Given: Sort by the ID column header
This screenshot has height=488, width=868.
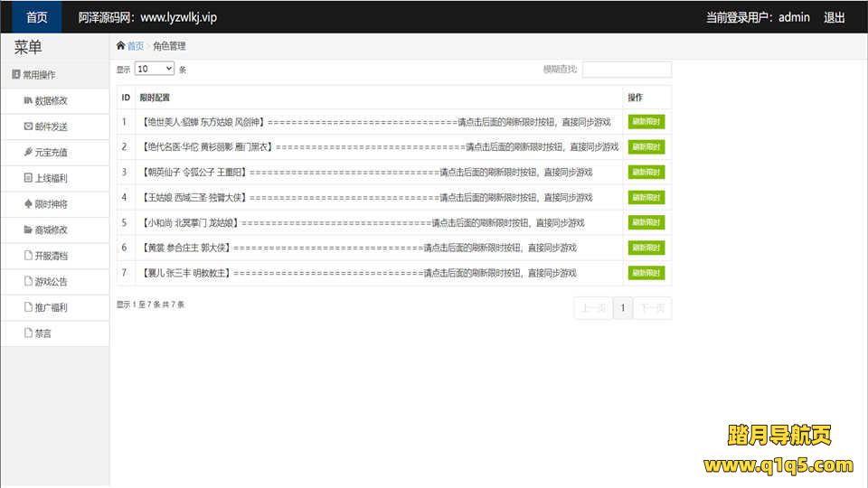Looking at the screenshot, I should click(126, 98).
